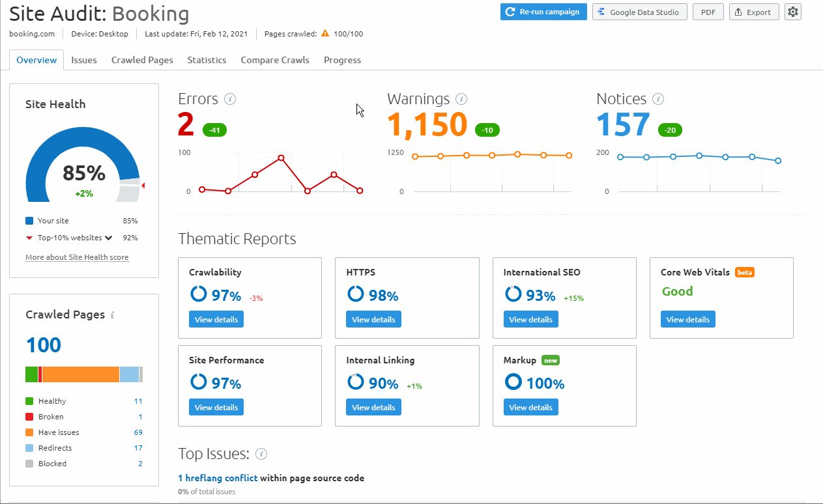Viewport: 823px width, 504px height.
Task: Click the International SEO donut chart icon
Action: 513,294
